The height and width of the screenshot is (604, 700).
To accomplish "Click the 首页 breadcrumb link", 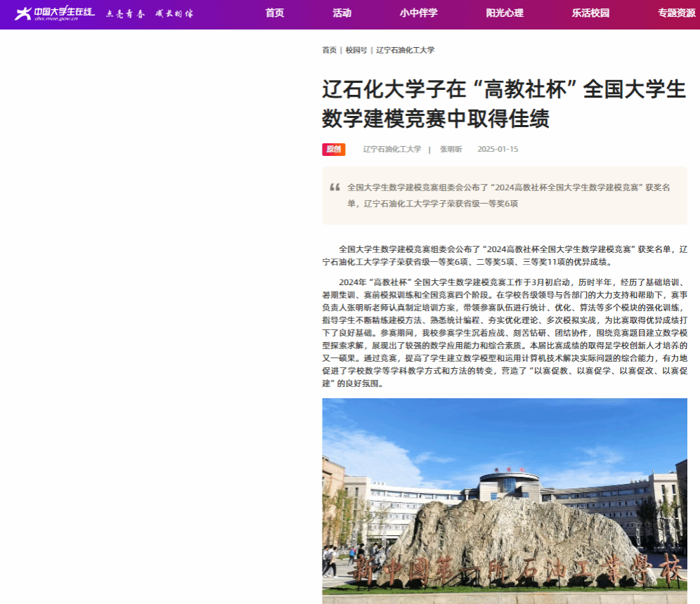I will (329, 50).
